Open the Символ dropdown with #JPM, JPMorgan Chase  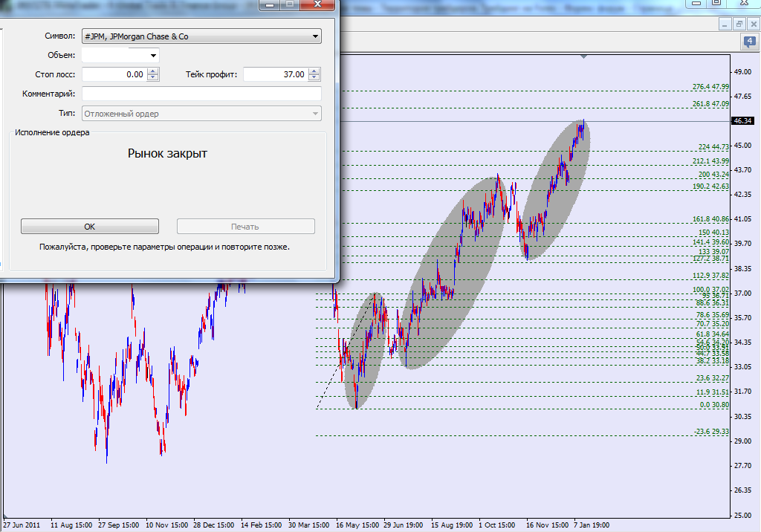pos(201,36)
